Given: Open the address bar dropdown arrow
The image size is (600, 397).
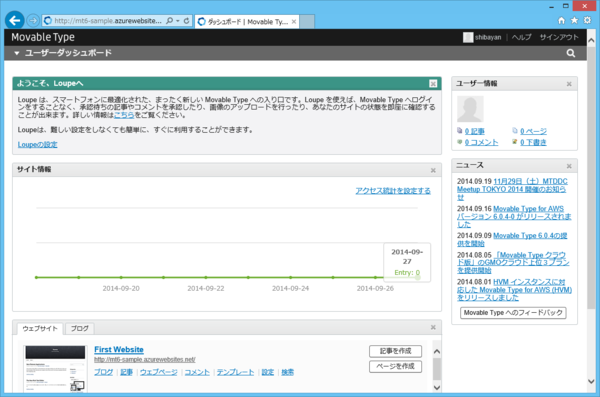Looking at the screenshot, I should (x=178, y=21).
